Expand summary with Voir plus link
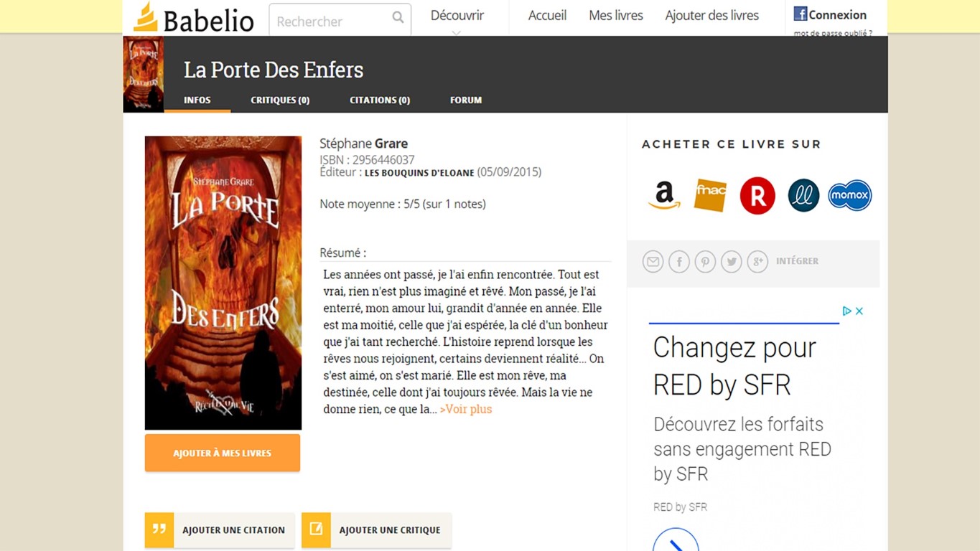 click(466, 409)
